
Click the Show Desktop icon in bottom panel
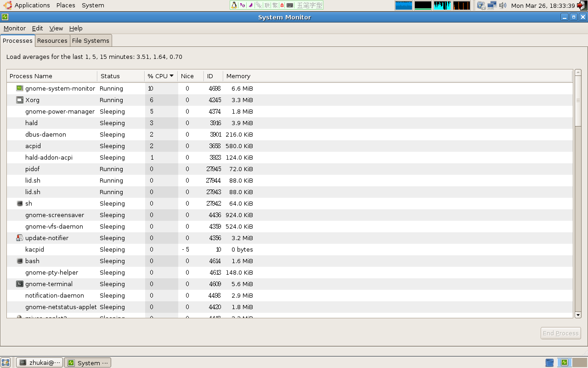point(6,362)
